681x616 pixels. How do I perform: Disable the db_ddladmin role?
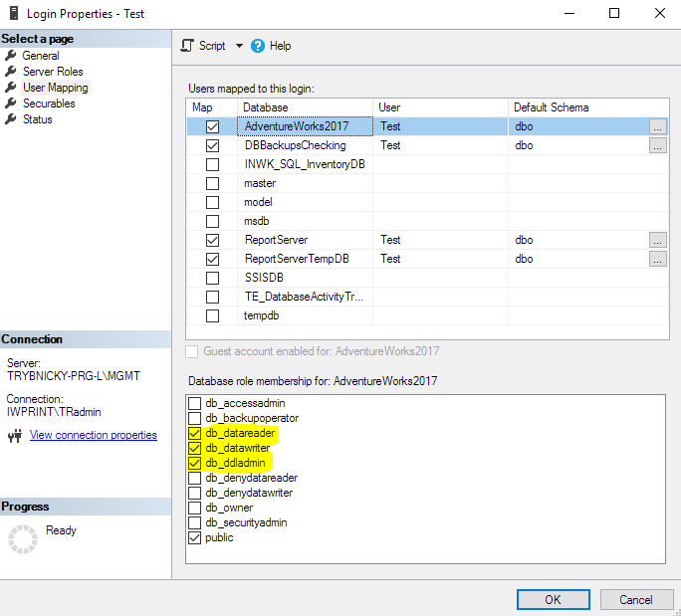[194, 463]
